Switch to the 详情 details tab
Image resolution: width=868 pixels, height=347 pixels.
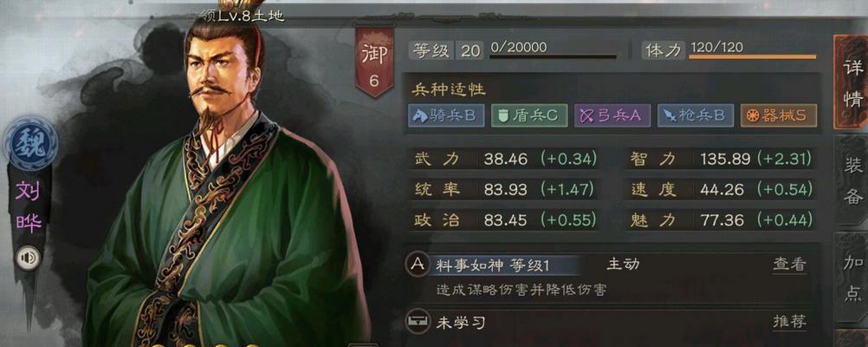pyautogui.click(x=852, y=83)
